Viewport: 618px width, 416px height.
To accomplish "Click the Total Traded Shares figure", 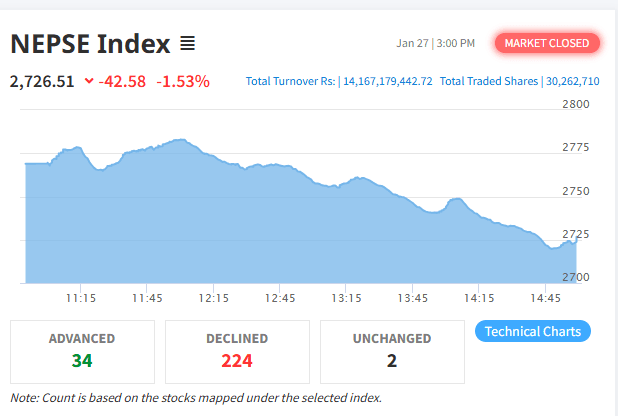I will point(571,82).
